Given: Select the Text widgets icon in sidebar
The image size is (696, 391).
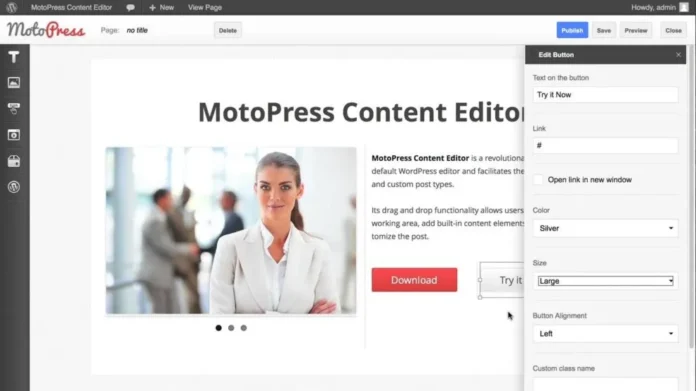Looking at the screenshot, I should coord(14,57).
